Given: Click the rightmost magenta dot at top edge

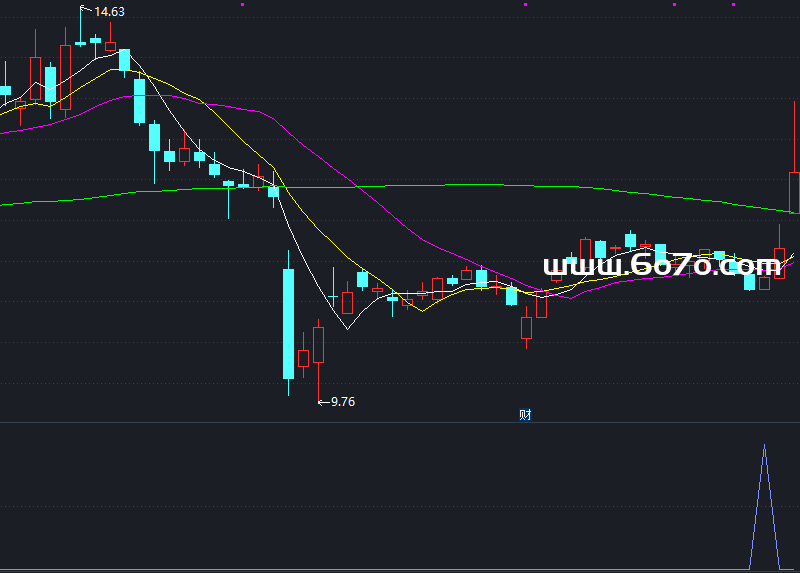Looking at the screenshot, I should coord(735,3).
